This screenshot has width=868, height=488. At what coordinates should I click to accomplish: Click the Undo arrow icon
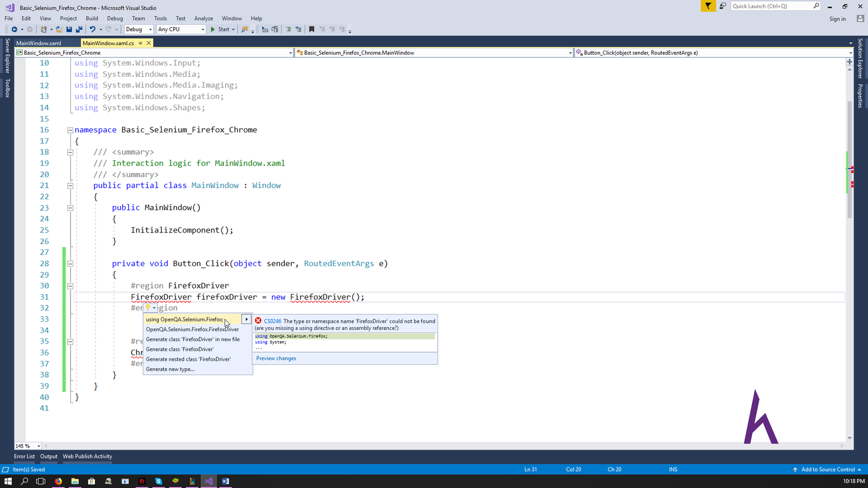92,29
